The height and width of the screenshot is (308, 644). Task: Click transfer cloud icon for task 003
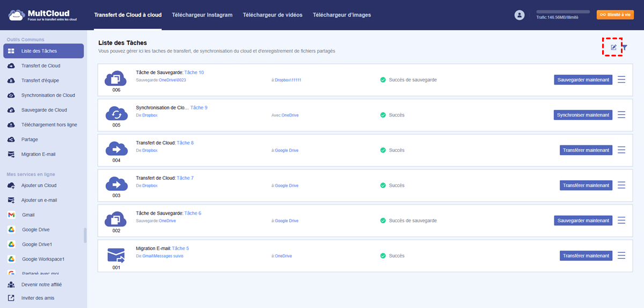(116, 184)
